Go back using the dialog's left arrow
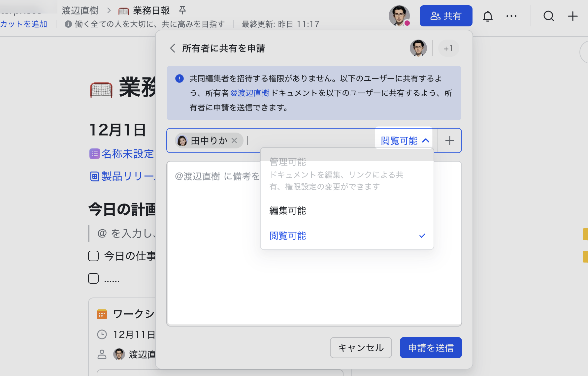Image resolution: width=588 pixels, height=376 pixels. [173, 48]
